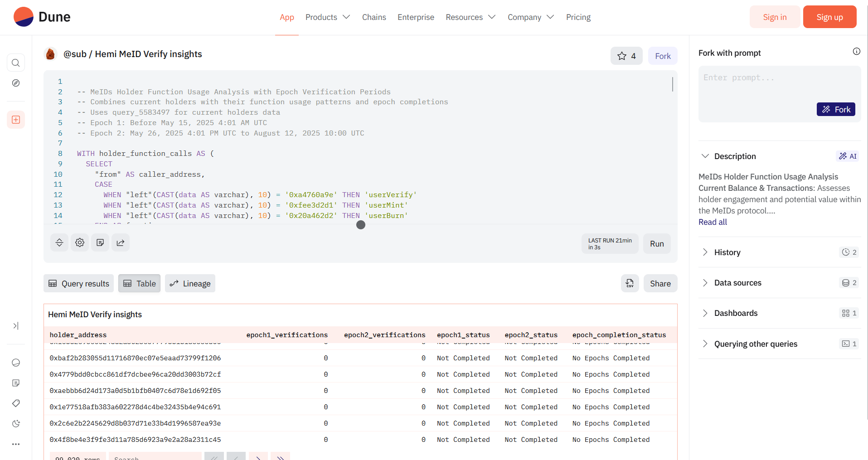This screenshot has height=460, width=868.
Task: Click the AI badge in Description header
Action: [848, 156]
